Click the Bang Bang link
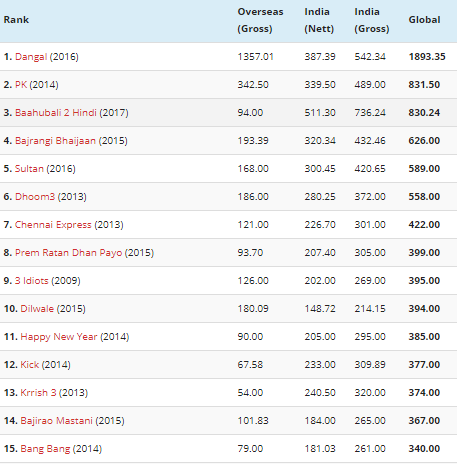The image size is (457, 464). 45,449
